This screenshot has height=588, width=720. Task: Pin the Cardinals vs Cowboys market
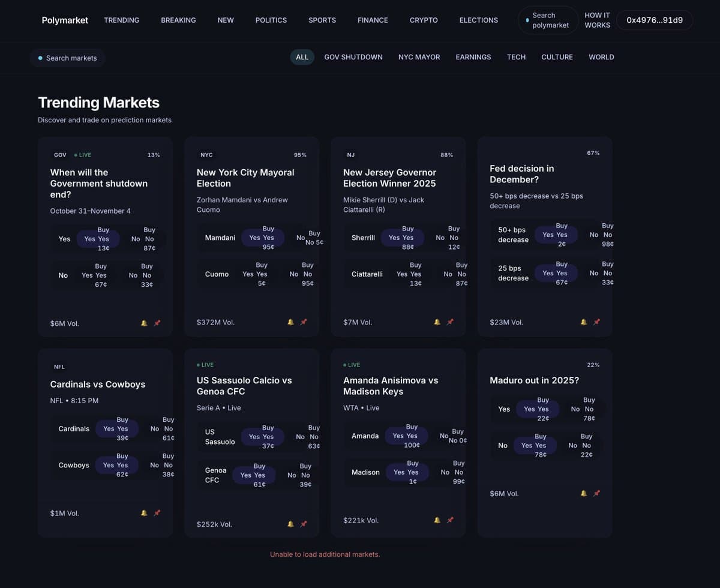click(x=157, y=512)
